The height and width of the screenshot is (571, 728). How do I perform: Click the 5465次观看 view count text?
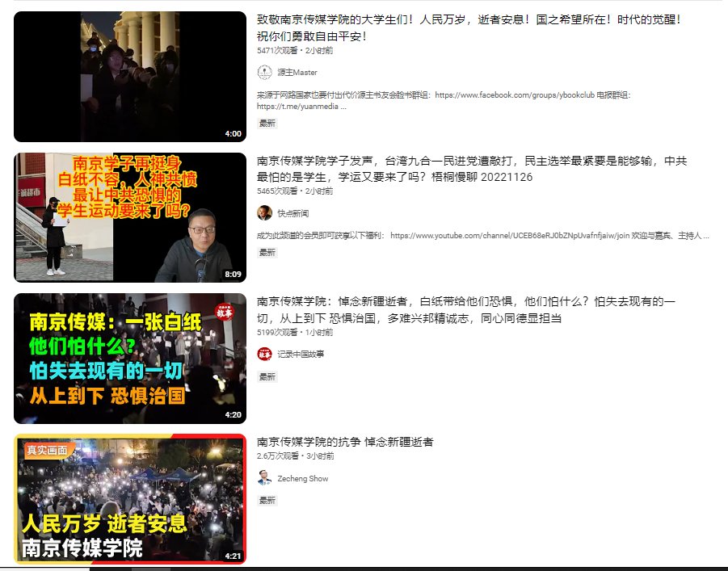pos(277,191)
